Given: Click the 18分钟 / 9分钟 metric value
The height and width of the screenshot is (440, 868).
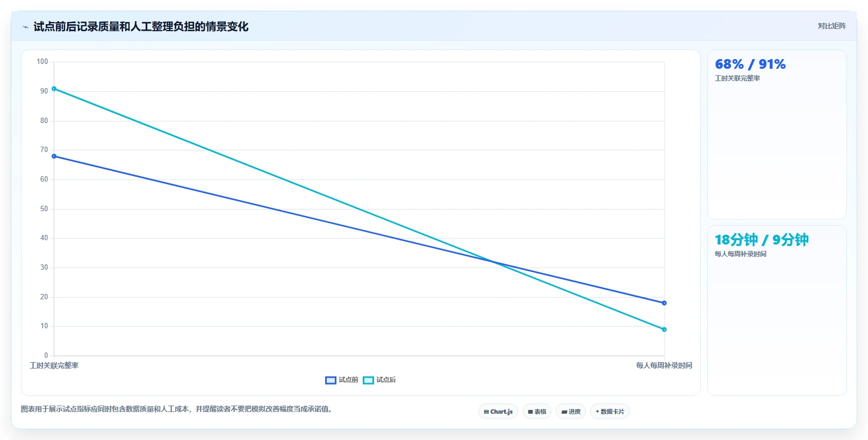Looking at the screenshot, I should pos(762,240).
